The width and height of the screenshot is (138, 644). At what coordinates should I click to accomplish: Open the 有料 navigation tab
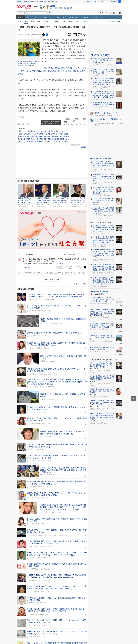tap(95, 17)
